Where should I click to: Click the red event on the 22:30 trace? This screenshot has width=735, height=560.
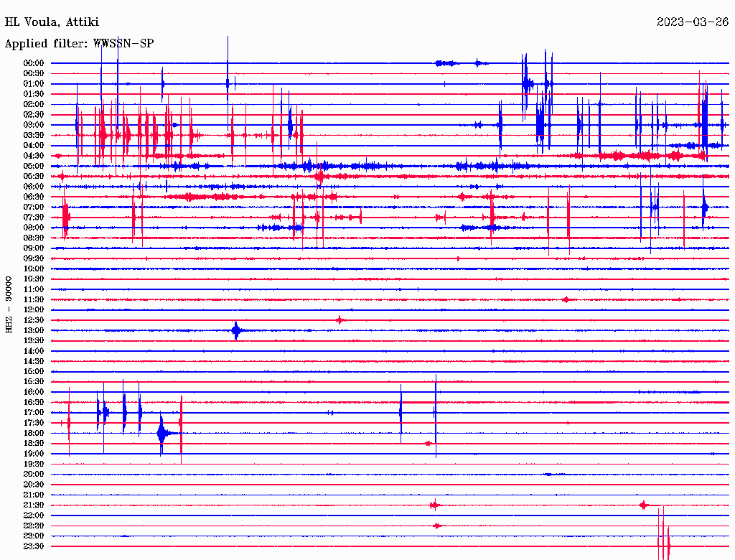point(437,526)
